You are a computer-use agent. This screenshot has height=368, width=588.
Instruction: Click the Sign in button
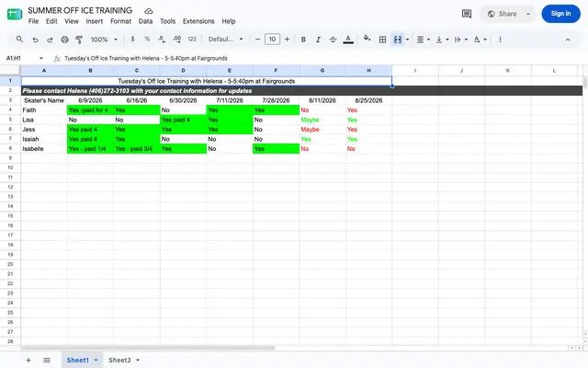[560, 14]
